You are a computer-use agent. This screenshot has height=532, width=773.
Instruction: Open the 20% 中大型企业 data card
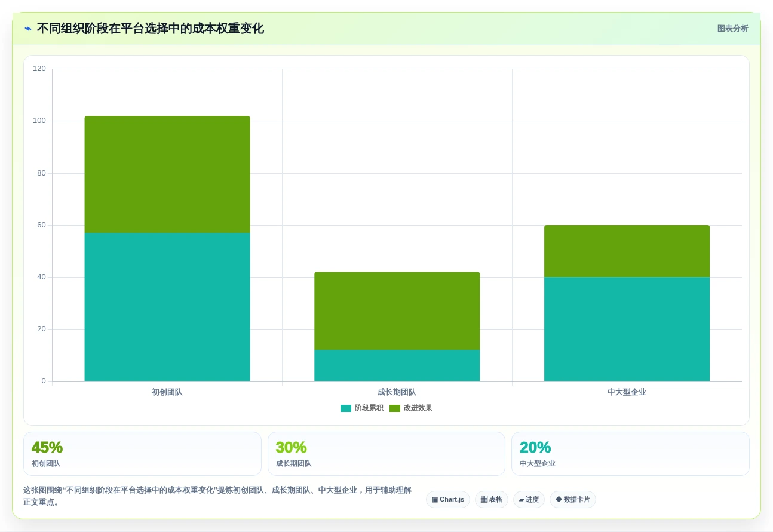point(630,454)
